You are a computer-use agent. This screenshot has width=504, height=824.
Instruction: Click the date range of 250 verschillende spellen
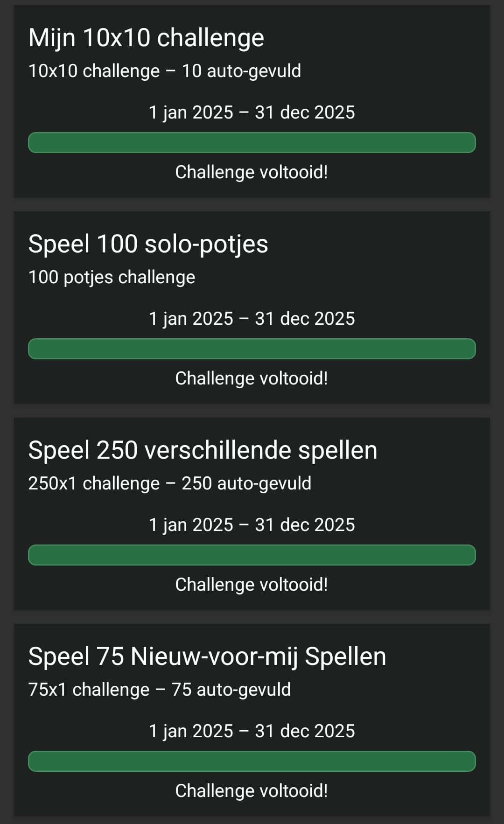point(252,525)
